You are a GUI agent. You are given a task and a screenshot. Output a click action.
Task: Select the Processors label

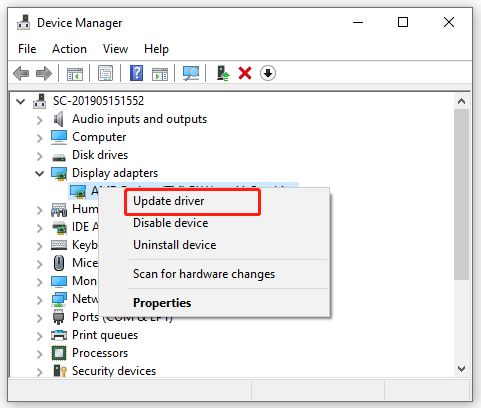pyautogui.click(x=100, y=353)
